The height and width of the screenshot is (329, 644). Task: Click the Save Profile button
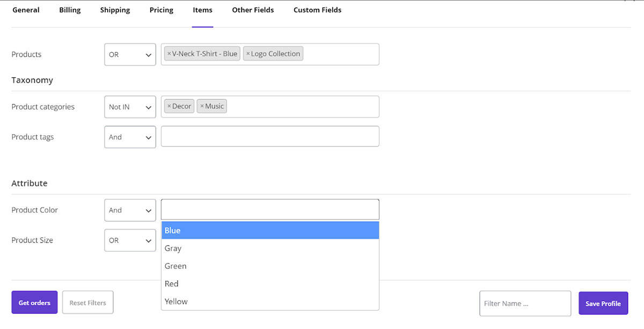pos(603,304)
